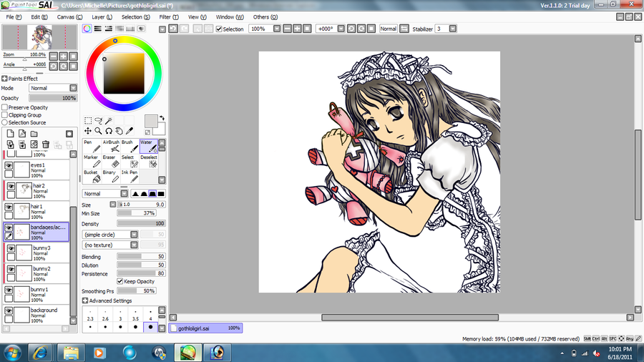Click the Undo arrow in toolbar

click(173, 29)
